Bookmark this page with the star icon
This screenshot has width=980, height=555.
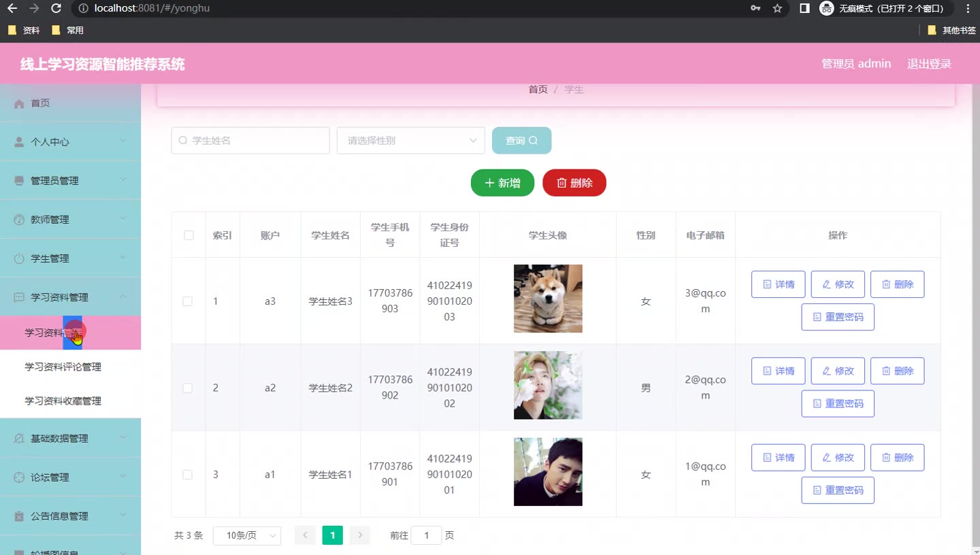pyautogui.click(x=777, y=8)
